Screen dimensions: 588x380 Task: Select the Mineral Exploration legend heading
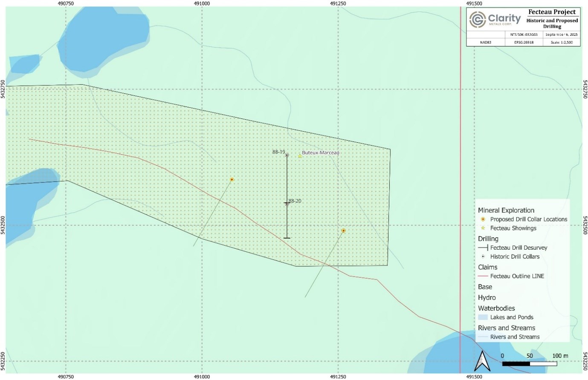click(x=506, y=210)
